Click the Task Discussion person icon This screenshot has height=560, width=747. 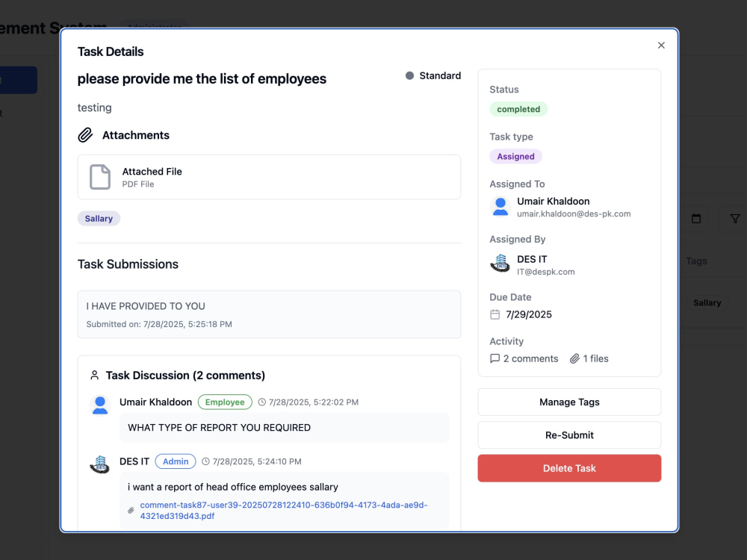[x=94, y=376]
